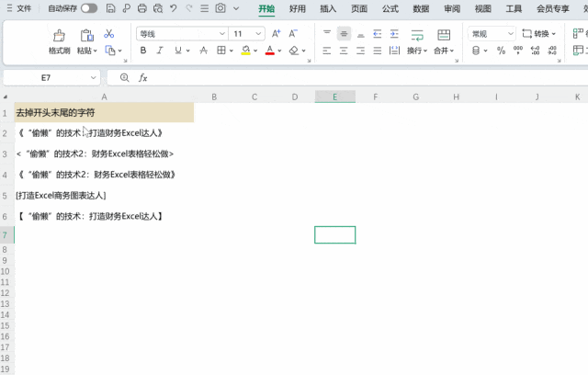This screenshot has width=588, height=375.
Task: Click the fx insert function icon
Action: click(x=143, y=77)
